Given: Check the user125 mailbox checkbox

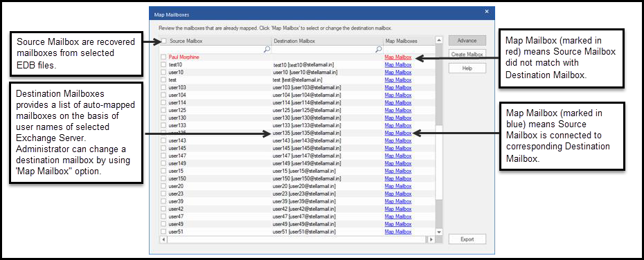Looking at the screenshot, I should coord(163,111).
